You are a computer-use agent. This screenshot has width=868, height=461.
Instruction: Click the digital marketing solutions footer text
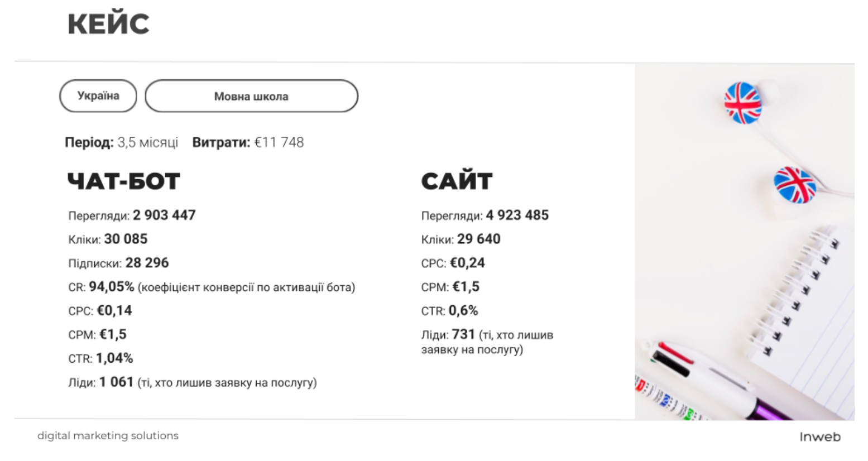(108, 435)
